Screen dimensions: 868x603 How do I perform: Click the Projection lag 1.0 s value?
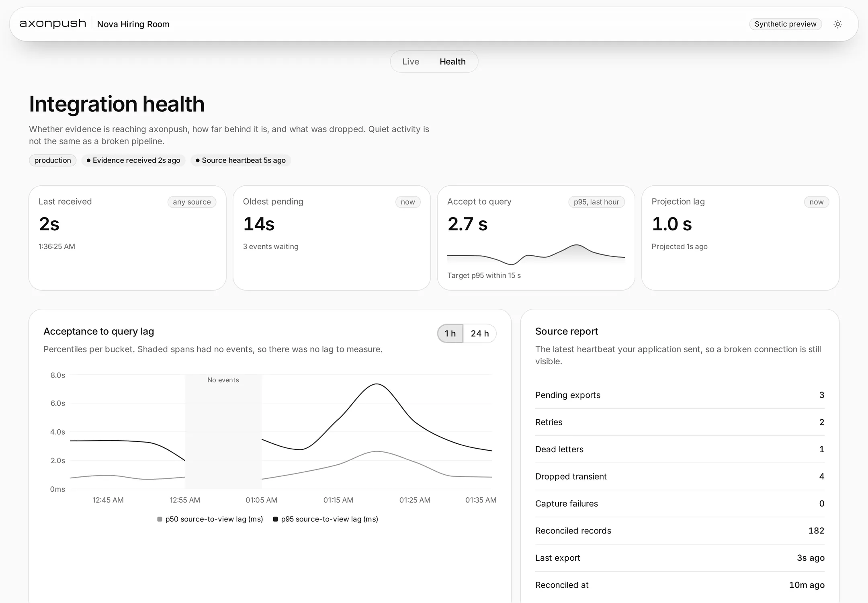(672, 224)
